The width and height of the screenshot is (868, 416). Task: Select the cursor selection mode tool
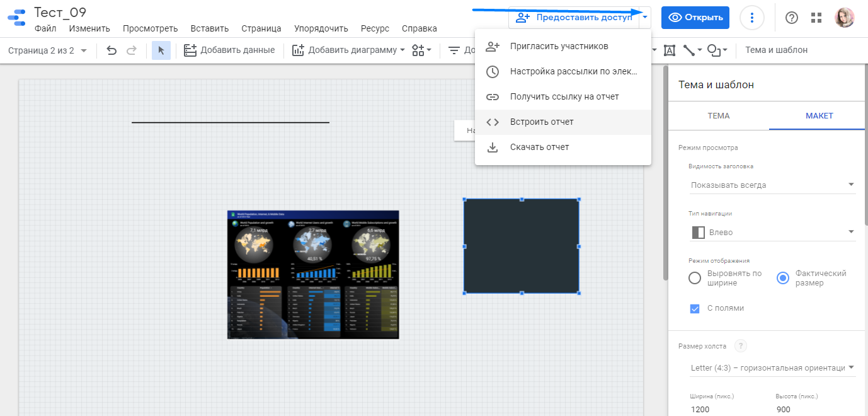click(161, 50)
